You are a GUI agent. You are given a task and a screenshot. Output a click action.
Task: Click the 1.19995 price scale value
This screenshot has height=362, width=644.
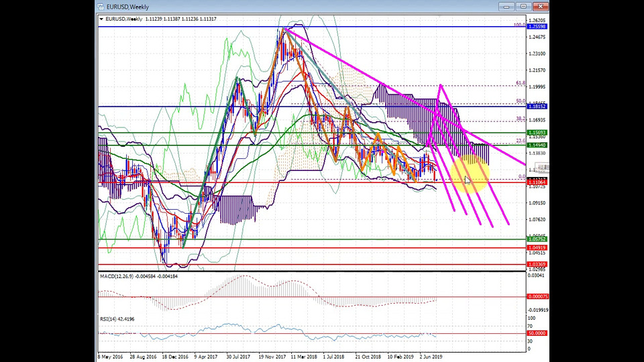537,87
